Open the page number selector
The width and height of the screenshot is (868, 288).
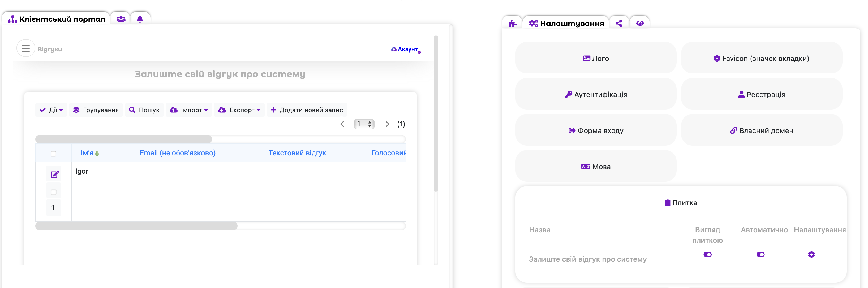coord(364,124)
